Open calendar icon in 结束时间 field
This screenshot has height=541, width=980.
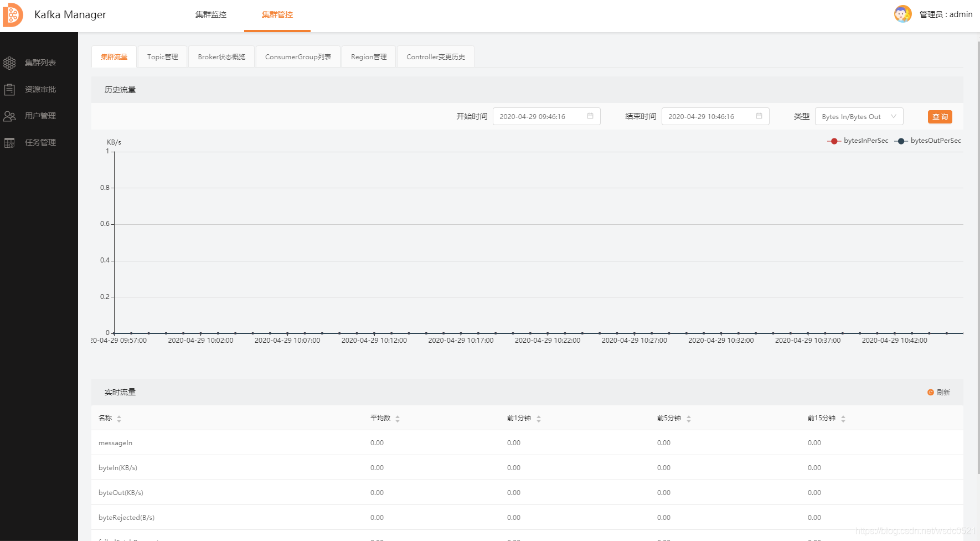click(759, 116)
